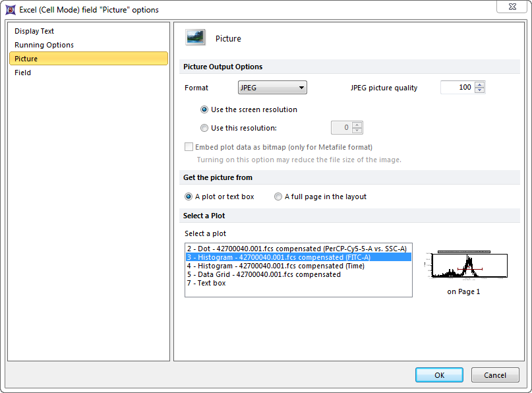Viewport: 532px width, 393px height.
Task: Select the Histogram (Time) plot entry
Action: click(x=276, y=266)
